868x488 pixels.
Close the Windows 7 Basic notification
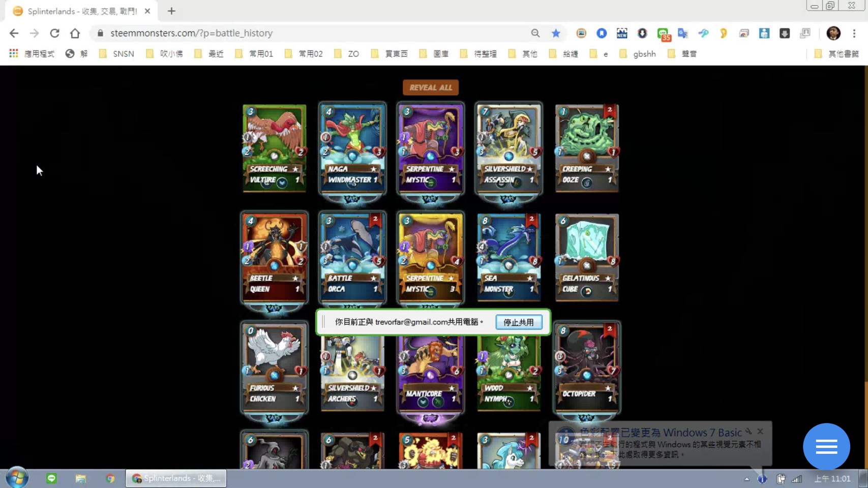click(x=760, y=432)
